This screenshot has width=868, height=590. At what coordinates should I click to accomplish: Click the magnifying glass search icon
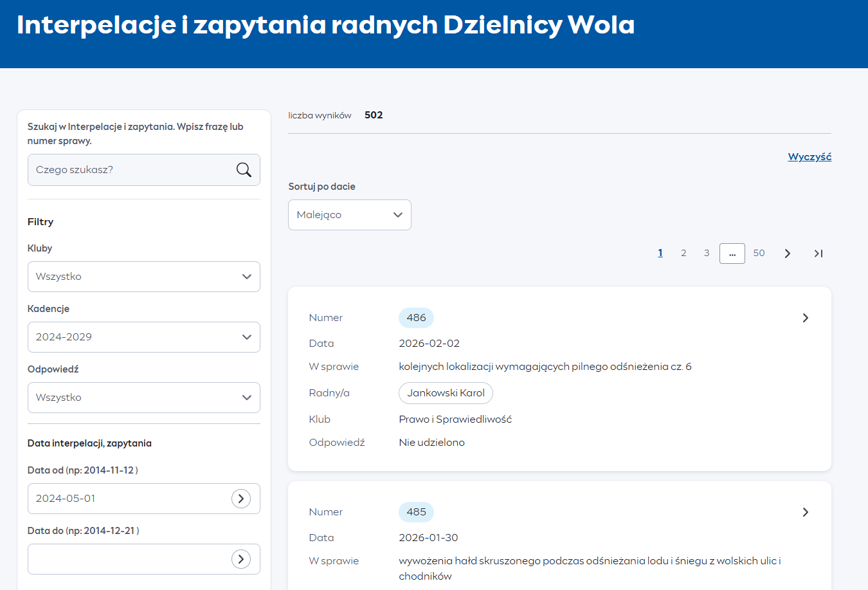244,170
